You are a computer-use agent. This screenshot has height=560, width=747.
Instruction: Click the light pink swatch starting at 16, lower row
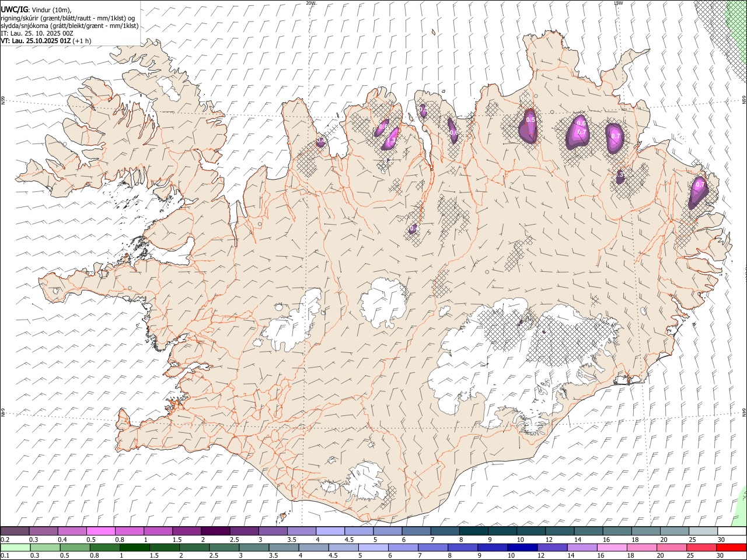click(x=612, y=547)
